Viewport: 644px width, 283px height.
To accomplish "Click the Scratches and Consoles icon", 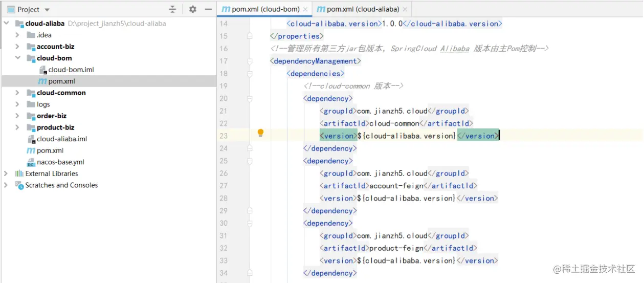I will [19, 185].
